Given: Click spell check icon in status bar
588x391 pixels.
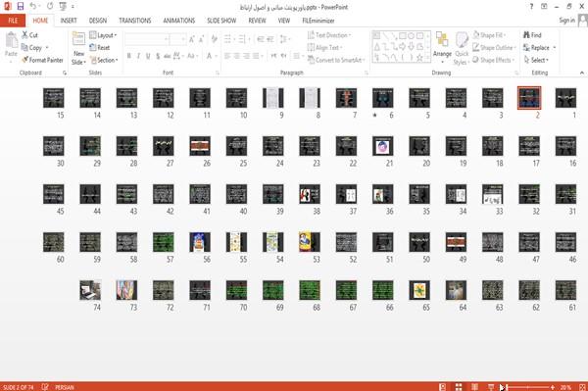Looking at the screenshot, I should tap(45, 387).
